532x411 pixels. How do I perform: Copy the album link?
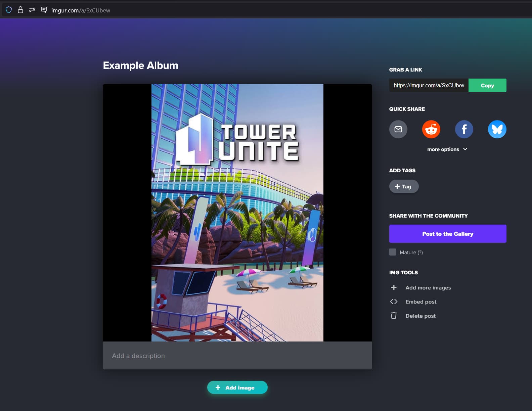pos(487,85)
